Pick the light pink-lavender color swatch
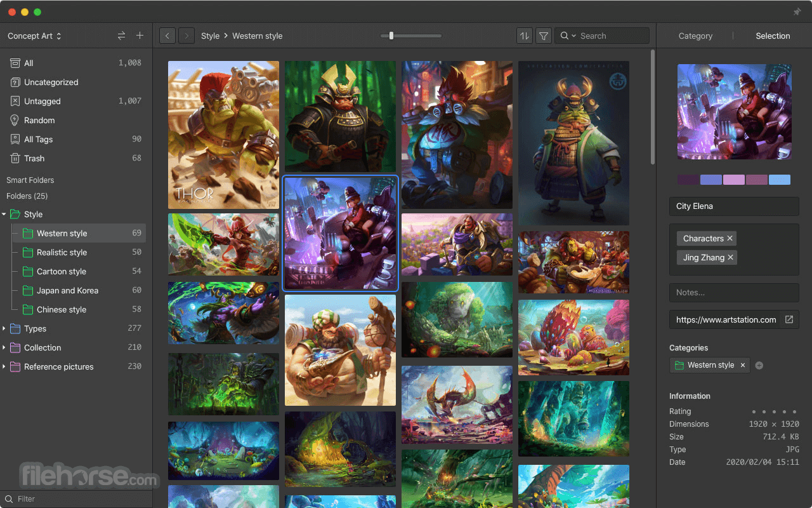The image size is (812, 508). (x=734, y=180)
